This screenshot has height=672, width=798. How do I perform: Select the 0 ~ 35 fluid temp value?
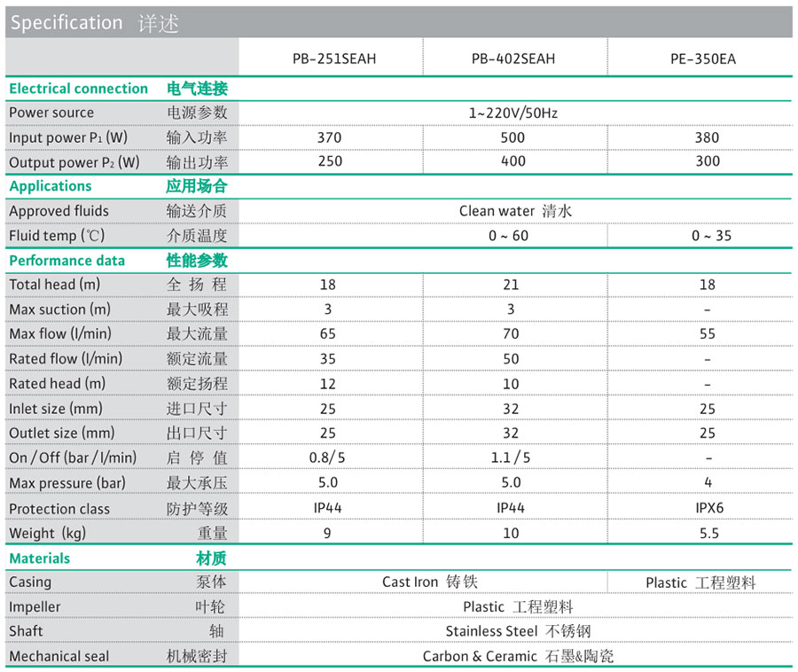point(710,236)
